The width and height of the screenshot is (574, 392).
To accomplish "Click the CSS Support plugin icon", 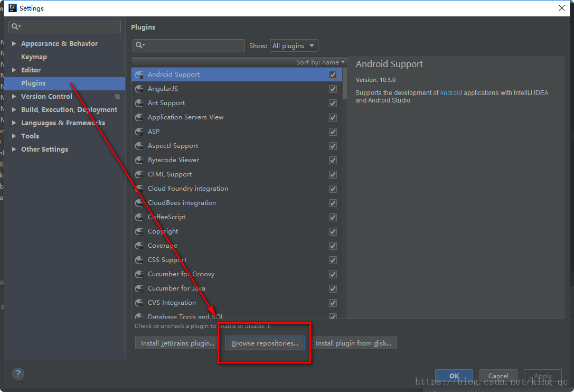I will [x=139, y=260].
